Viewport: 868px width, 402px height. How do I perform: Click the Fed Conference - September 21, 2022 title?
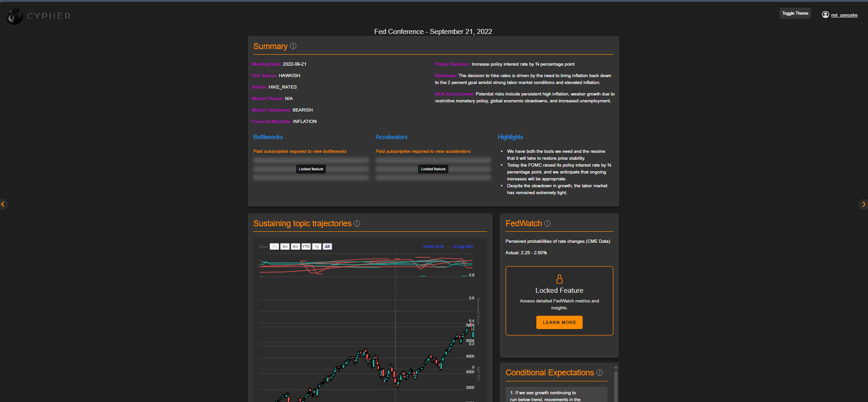tap(433, 32)
